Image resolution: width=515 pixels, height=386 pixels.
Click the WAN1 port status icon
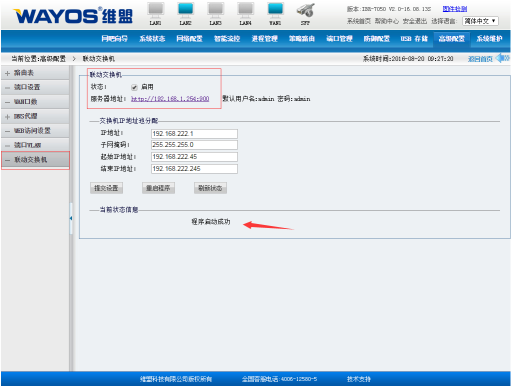click(275, 10)
